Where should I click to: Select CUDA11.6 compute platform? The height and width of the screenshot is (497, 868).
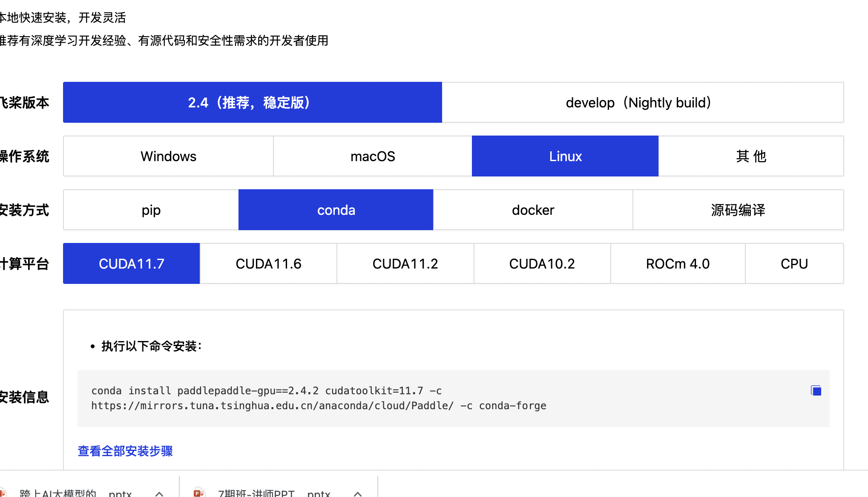(268, 263)
